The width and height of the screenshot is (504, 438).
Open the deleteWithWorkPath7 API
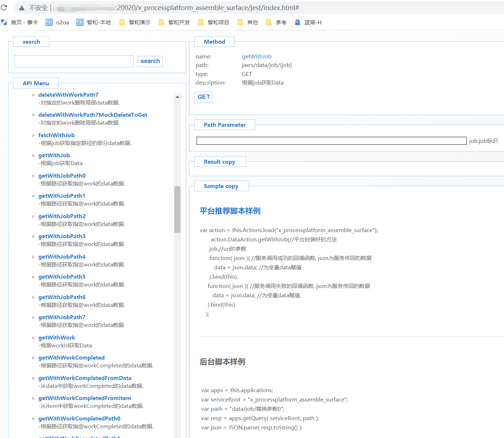coord(68,95)
